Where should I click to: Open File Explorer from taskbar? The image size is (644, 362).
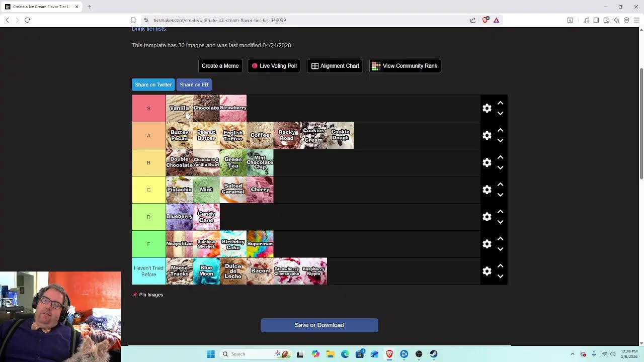click(x=330, y=354)
